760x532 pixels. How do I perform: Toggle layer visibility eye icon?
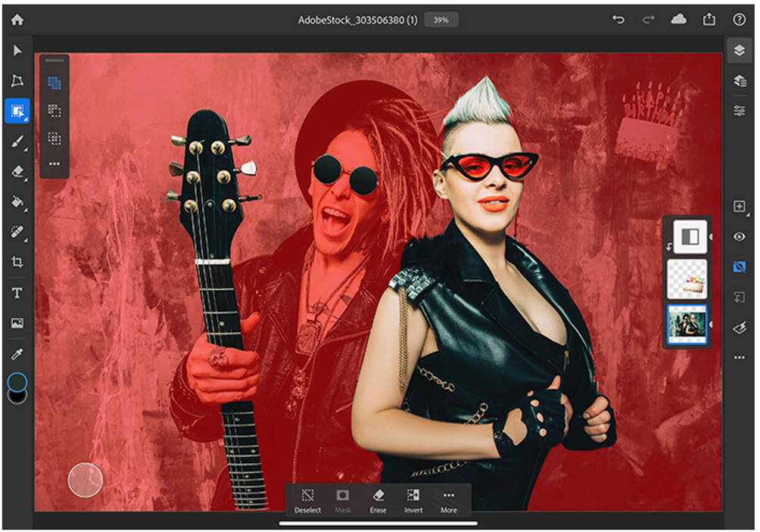pos(739,237)
